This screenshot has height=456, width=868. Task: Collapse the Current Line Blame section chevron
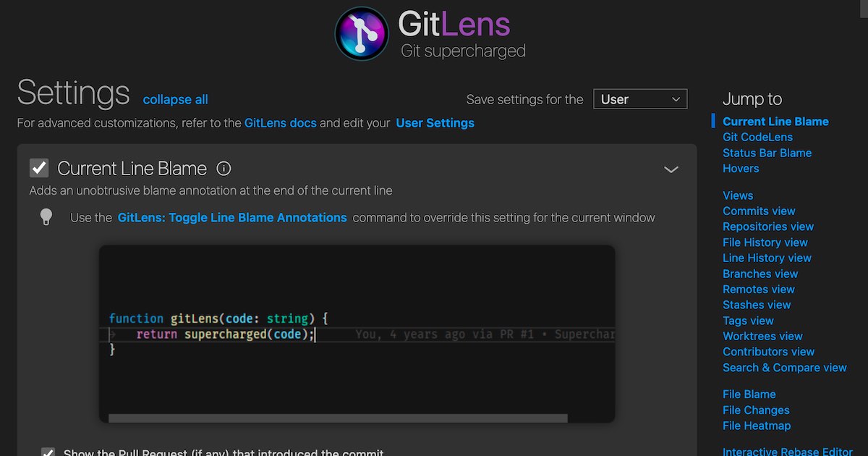point(671,169)
